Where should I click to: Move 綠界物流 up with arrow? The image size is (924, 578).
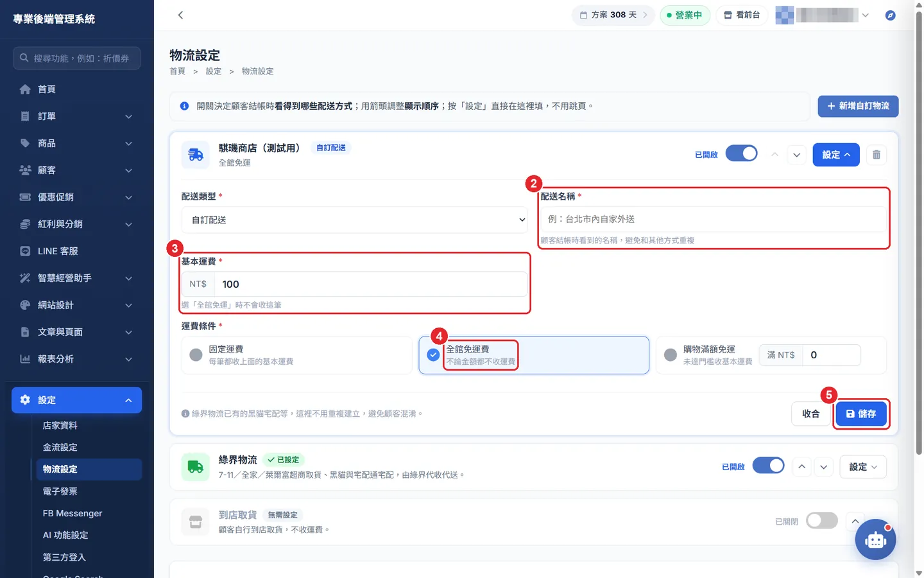click(802, 467)
